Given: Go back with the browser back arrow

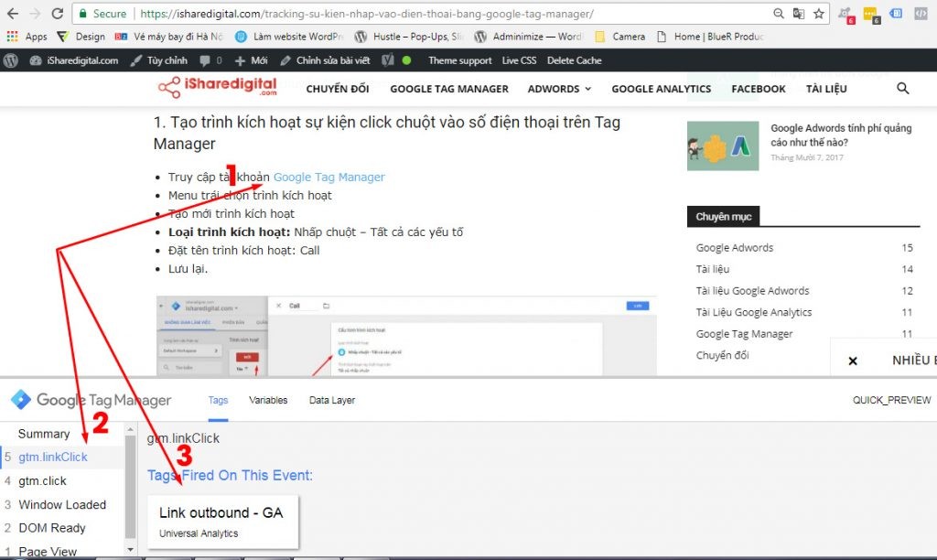Looking at the screenshot, I should tap(13, 13).
